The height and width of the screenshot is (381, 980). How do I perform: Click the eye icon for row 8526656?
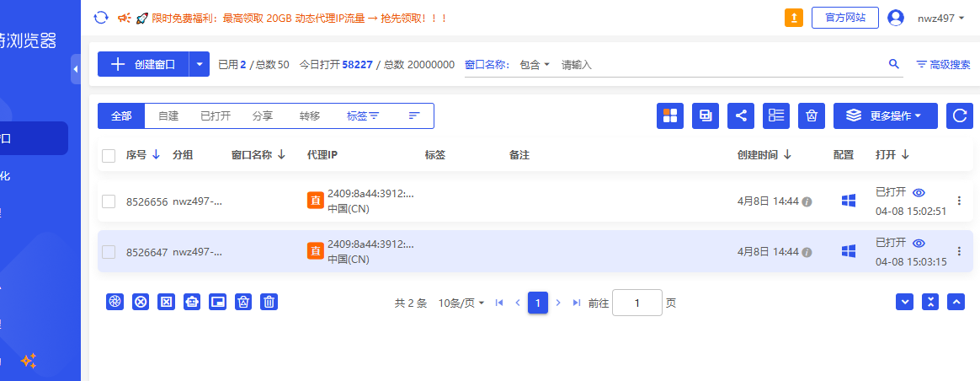pyautogui.click(x=919, y=193)
